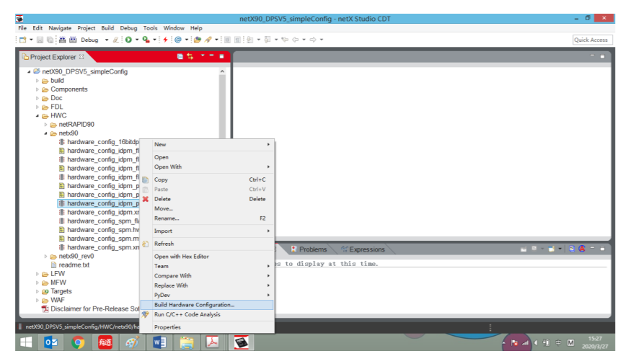Click the red lightning bolt toolbar icon
The image size is (625, 364).
pyautogui.click(x=165, y=40)
